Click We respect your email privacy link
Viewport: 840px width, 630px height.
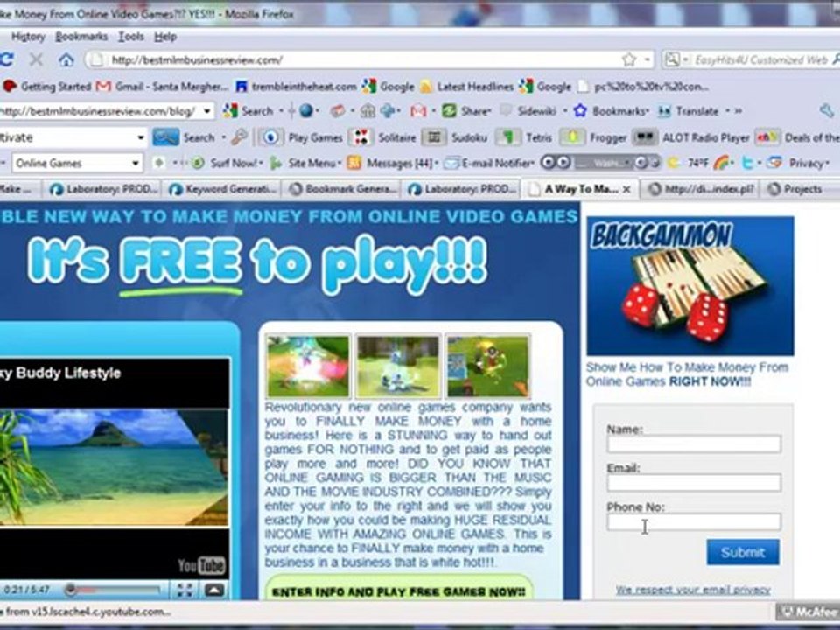693,590
